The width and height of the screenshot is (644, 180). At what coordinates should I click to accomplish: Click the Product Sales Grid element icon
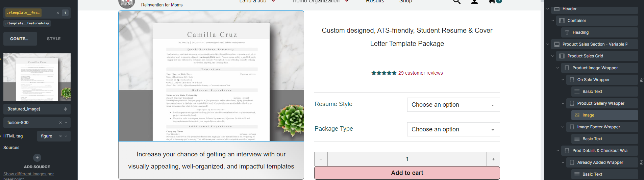pos(562,56)
